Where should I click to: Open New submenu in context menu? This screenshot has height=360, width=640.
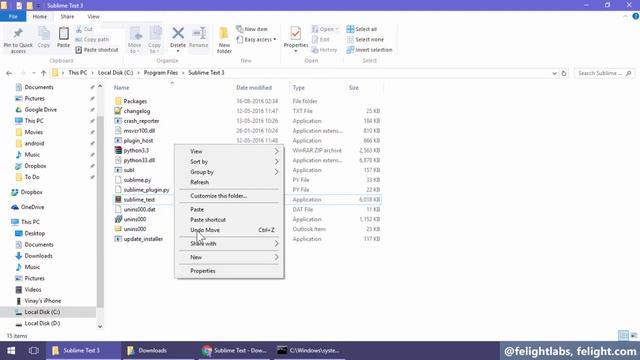[229, 257]
